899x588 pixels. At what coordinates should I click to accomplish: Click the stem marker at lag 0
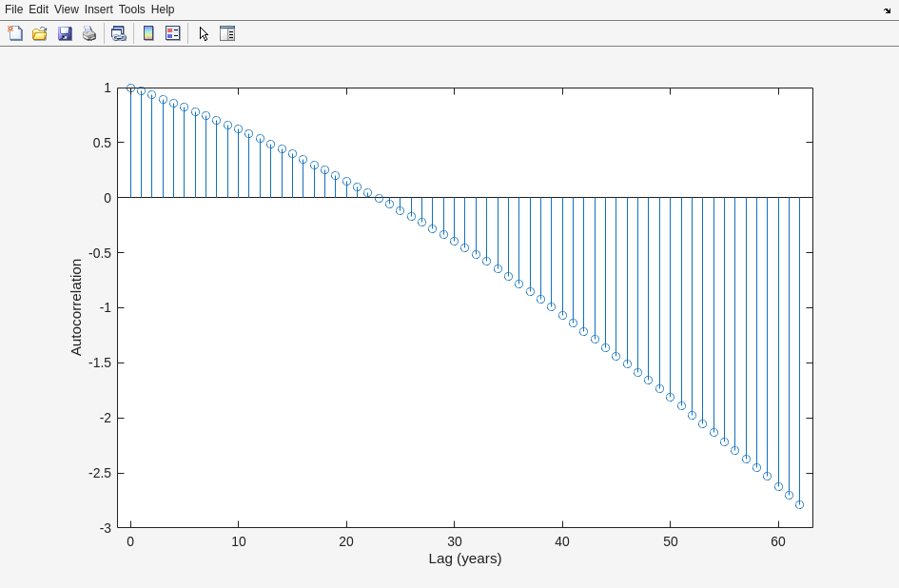[130, 88]
